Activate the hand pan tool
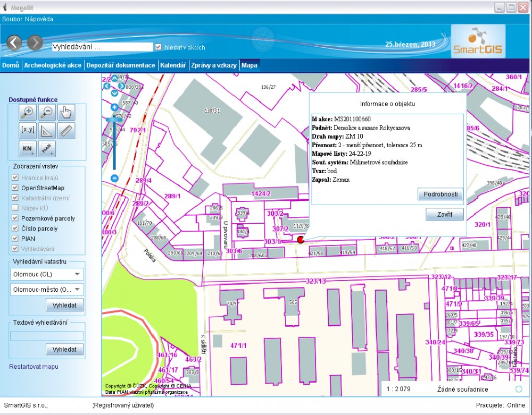This screenshot has width=532, height=415. click(x=66, y=112)
